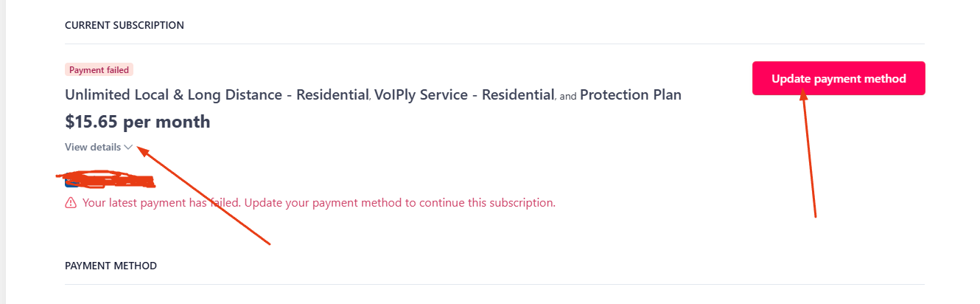Click the $15.65 per month price
The height and width of the screenshot is (304, 980).
click(138, 122)
